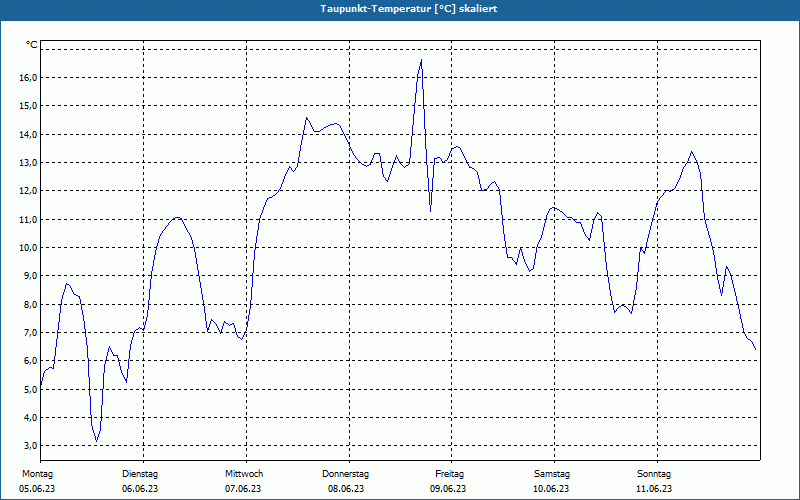Click the chart title 'Taupunkt-Temperatur [°C] skaliert'

pos(409,9)
